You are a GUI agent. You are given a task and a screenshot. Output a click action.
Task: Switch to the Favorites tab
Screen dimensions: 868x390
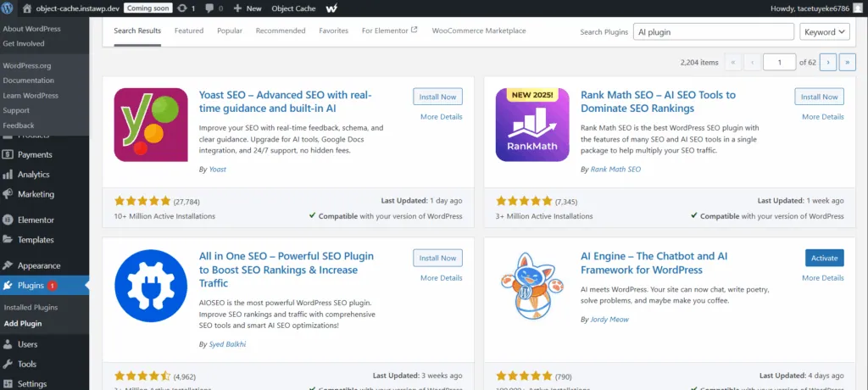point(333,31)
